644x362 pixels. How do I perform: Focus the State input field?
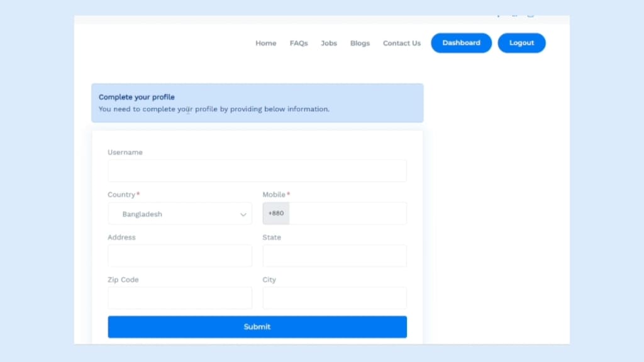tap(334, 256)
